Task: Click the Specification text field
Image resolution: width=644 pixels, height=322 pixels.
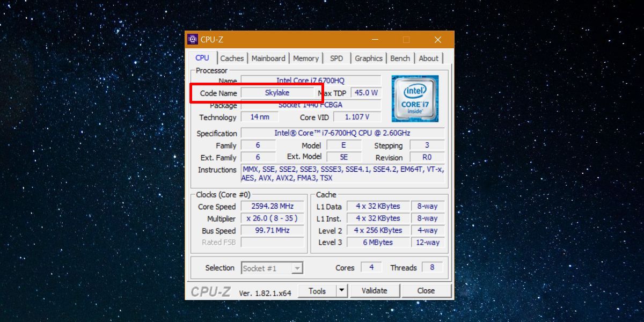Action: coord(342,133)
